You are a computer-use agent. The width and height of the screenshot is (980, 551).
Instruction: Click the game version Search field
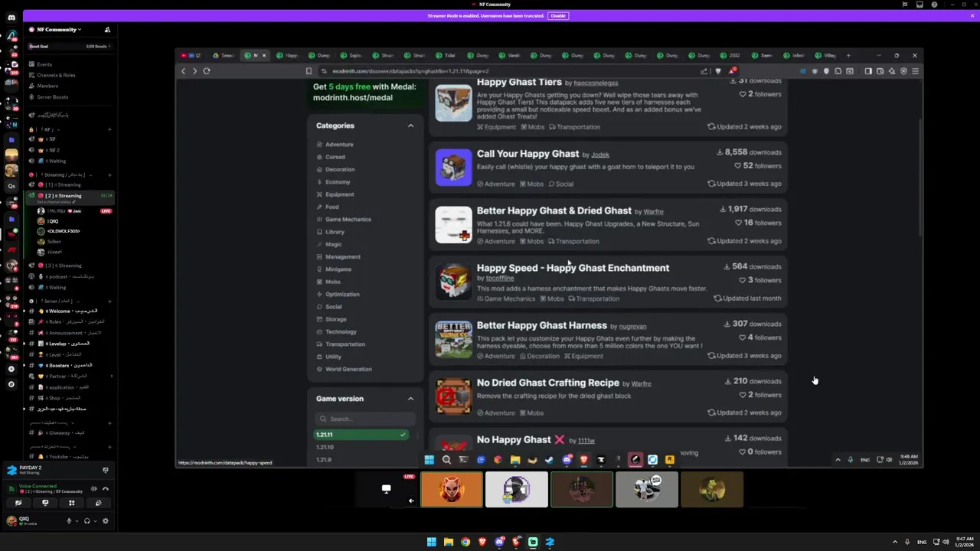pyautogui.click(x=365, y=419)
